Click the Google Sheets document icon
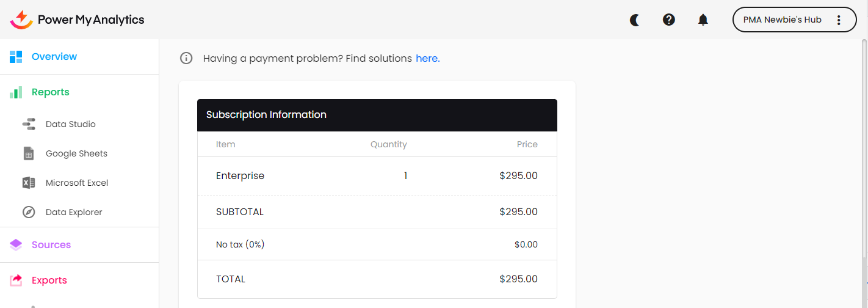Screen dimensions: 868x308 [x=29, y=153]
